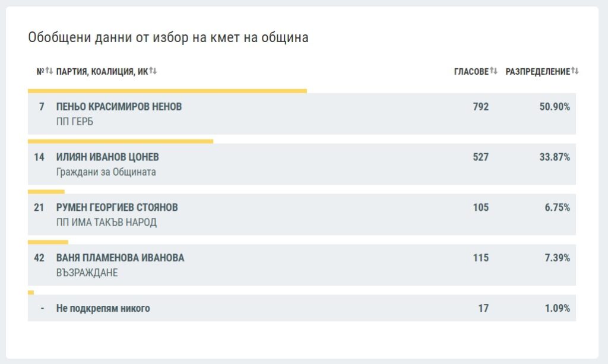This screenshot has width=608, height=364.
Task: Click the yellow progress bar above ПП ГЕРБ row
Action: click(x=167, y=91)
